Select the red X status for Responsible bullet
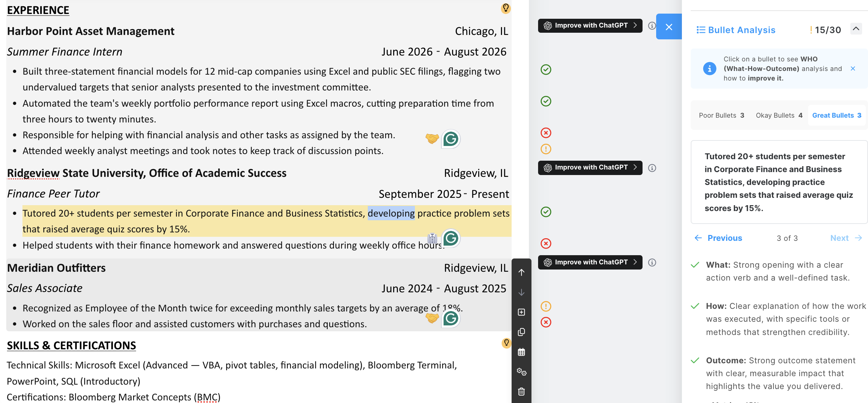This screenshot has width=868, height=403. pyautogui.click(x=546, y=133)
